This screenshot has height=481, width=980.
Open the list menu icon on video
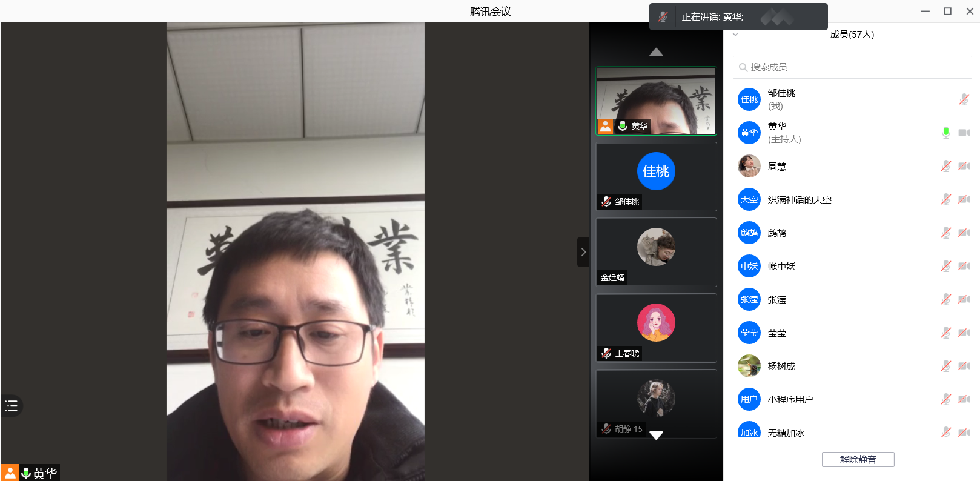point(12,406)
